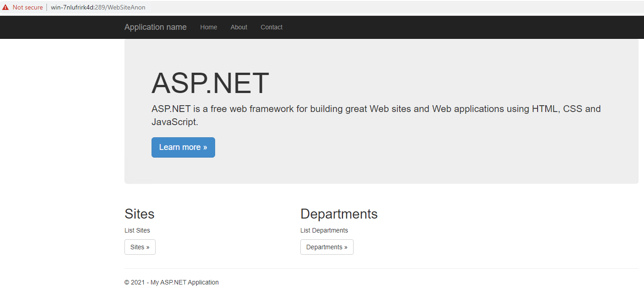This screenshot has height=303, width=644.
Task: Click the Sites » button
Action: [x=140, y=247]
